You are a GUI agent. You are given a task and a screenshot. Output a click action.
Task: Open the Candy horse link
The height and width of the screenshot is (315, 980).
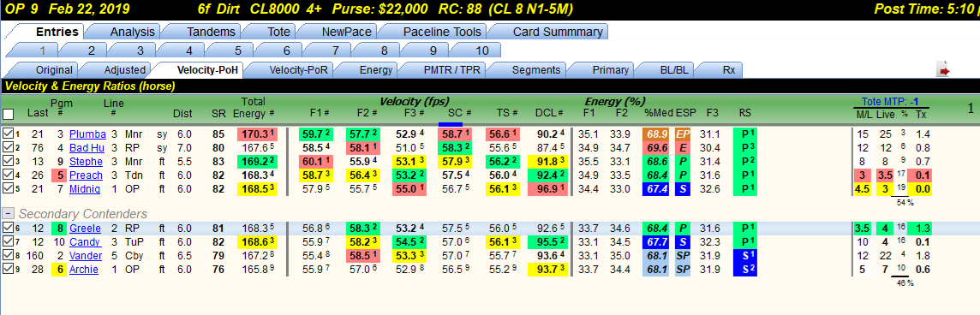(x=85, y=242)
